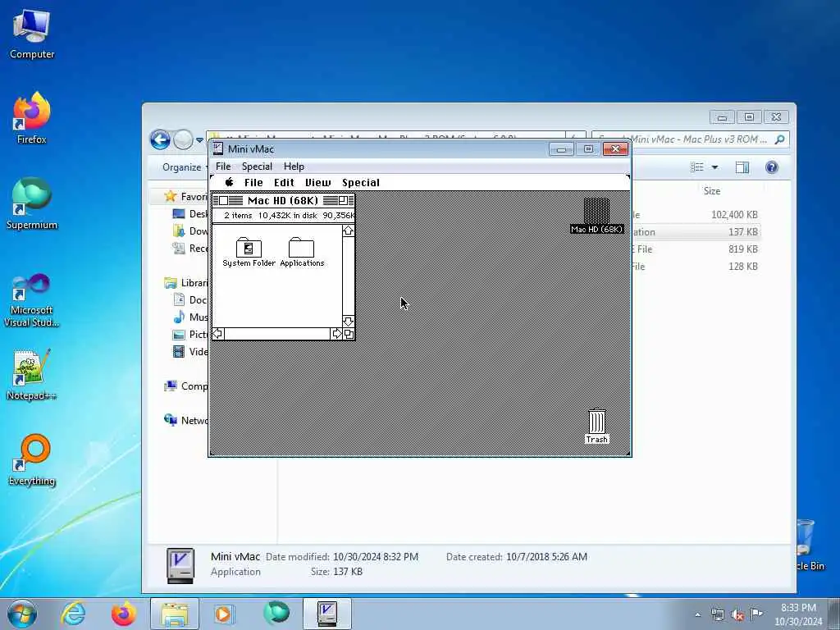
Task: Toggle the preview pane in Explorer
Action: pos(742,167)
